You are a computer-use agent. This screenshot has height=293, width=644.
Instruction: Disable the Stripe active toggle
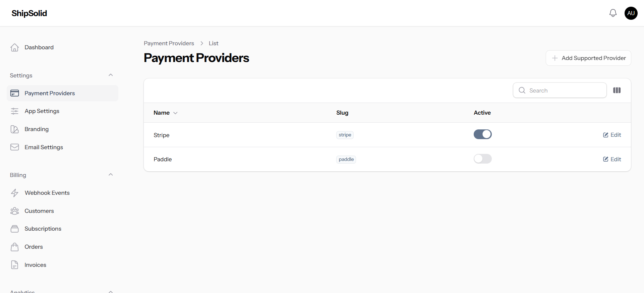[482, 134]
